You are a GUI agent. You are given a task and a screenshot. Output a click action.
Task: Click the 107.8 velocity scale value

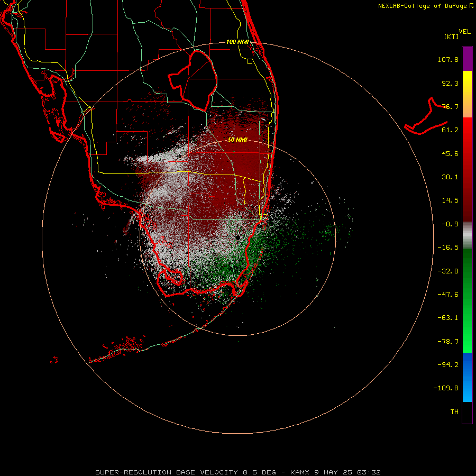tap(448, 59)
